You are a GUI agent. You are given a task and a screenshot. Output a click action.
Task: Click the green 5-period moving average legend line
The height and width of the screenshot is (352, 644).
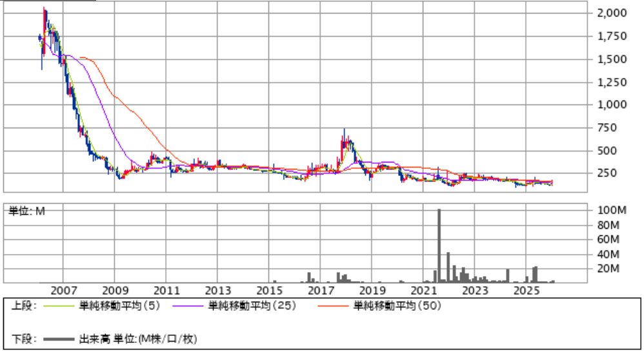pyautogui.click(x=59, y=307)
